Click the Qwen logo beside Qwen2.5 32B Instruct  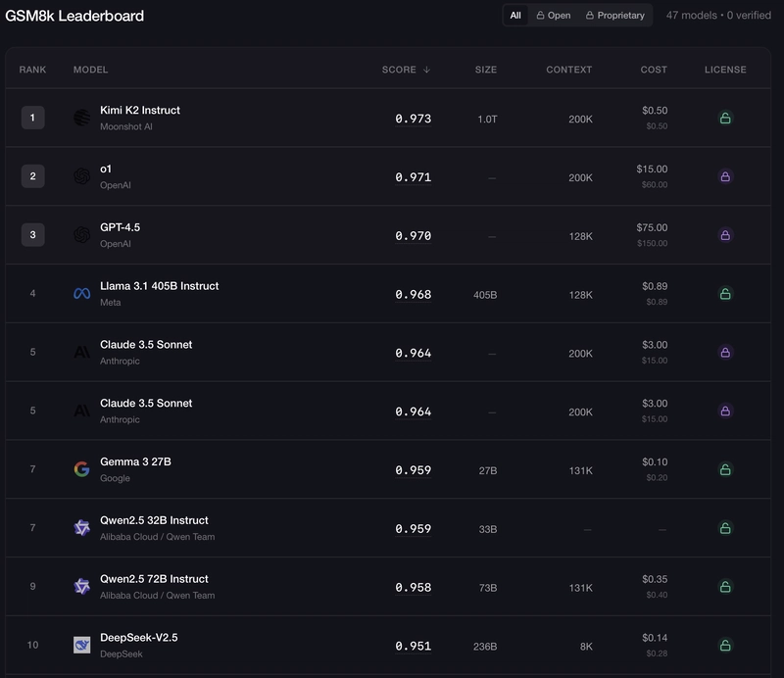[81, 528]
